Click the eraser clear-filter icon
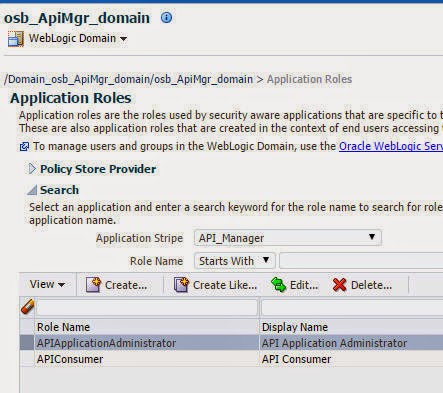Image resolution: width=443 pixels, height=393 pixels. [x=27, y=307]
